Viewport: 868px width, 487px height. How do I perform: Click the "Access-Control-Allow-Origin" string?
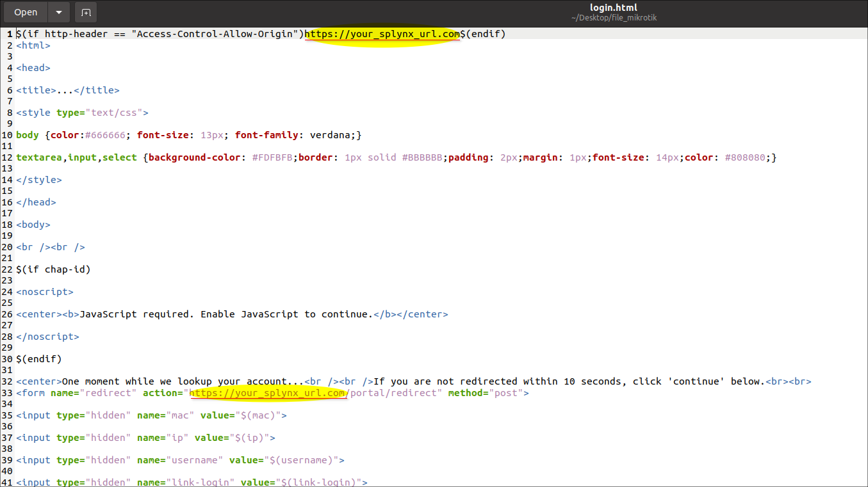click(215, 34)
